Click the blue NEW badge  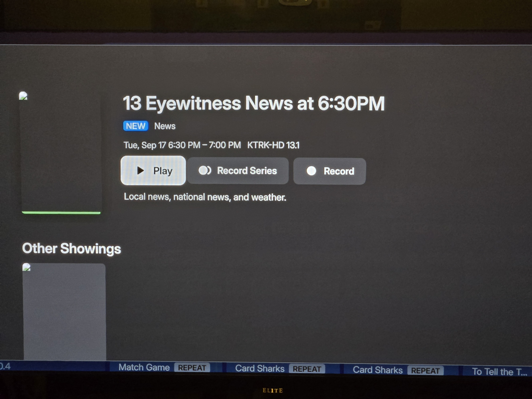click(135, 126)
